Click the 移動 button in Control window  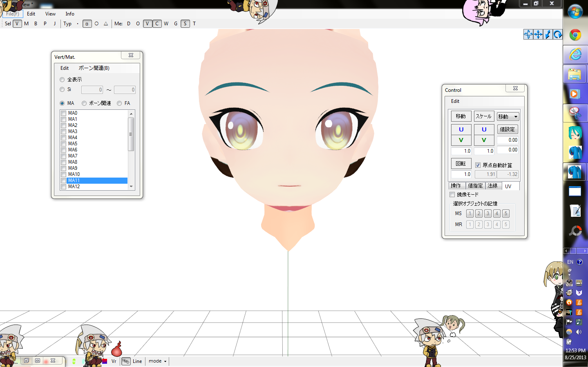point(461,116)
